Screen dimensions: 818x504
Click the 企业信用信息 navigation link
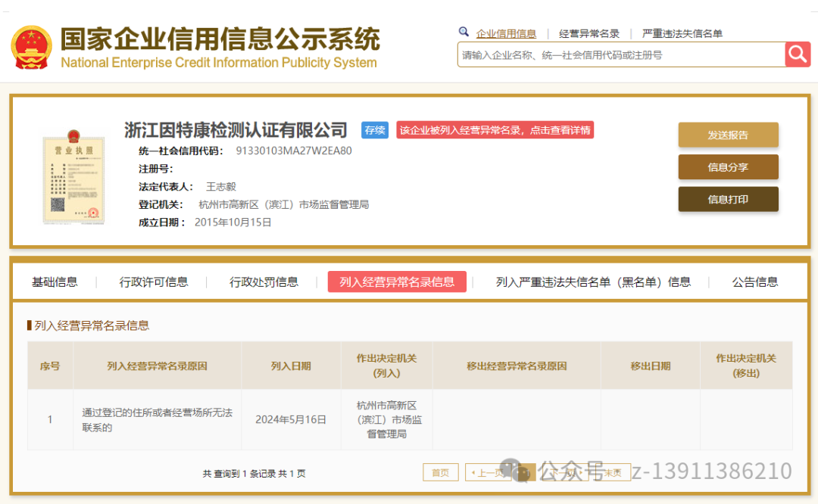[506, 33]
